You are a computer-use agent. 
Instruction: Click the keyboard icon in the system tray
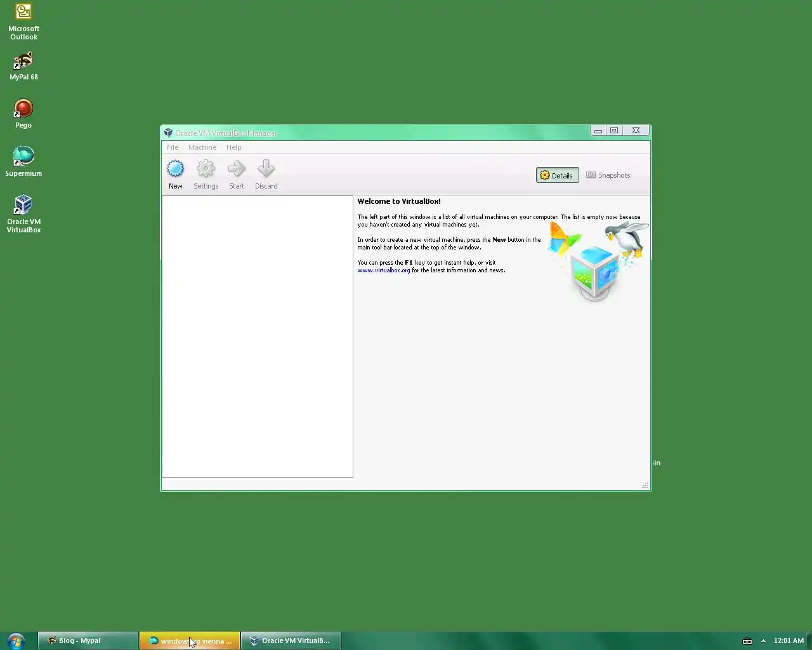(747, 640)
